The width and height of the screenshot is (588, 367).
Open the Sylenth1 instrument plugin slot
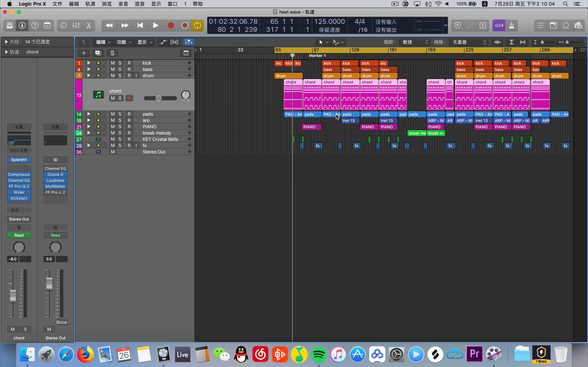[x=19, y=160]
